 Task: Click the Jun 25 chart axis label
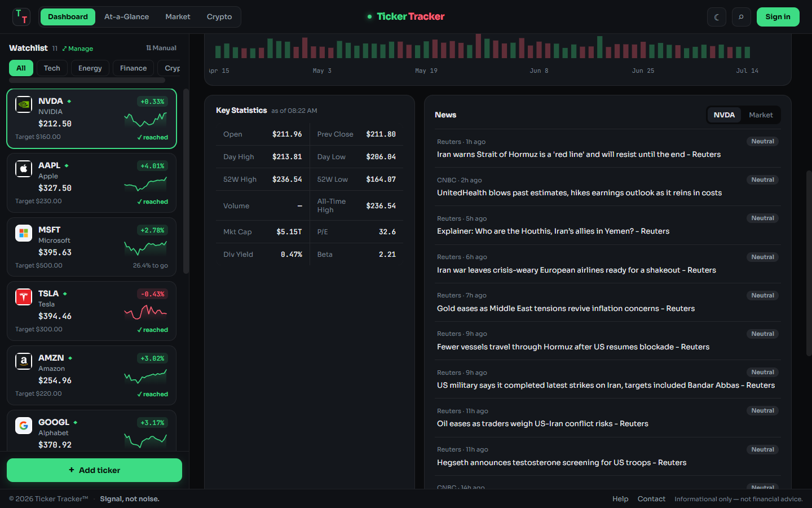pyautogui.click(x=643, y=71)
